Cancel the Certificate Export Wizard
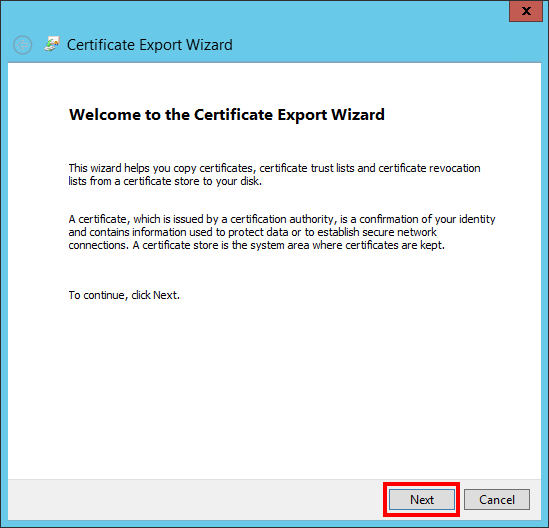Image resolution: width=549 pixels, height=528 pixels. [x=496, y=499]
